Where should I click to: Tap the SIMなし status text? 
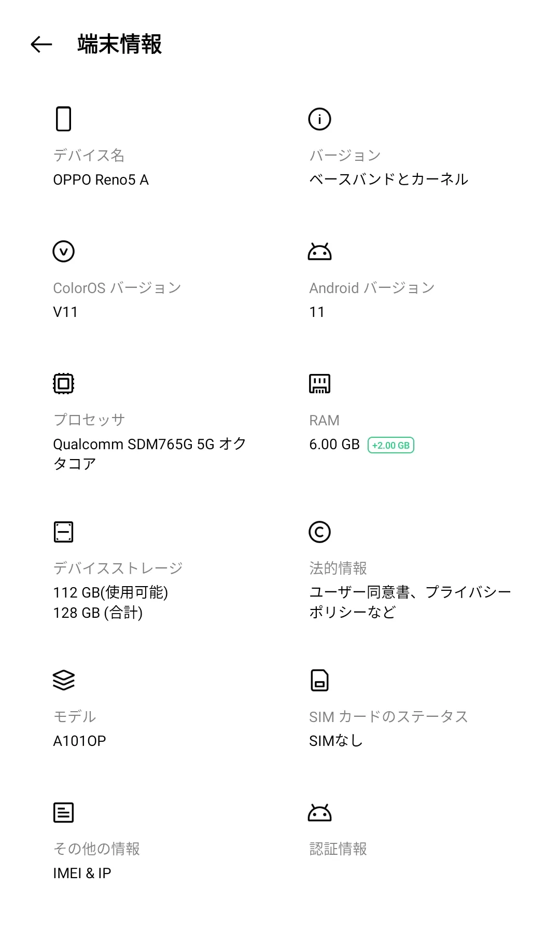point(335,741)
